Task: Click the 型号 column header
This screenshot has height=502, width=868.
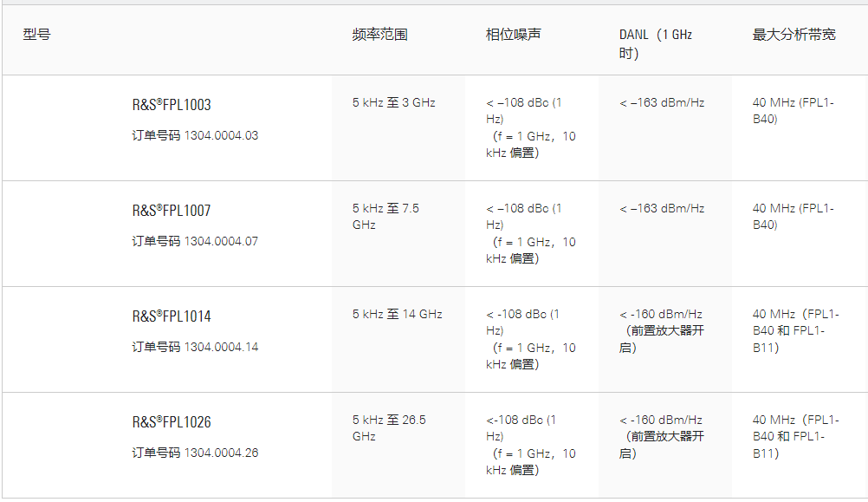Action: point(36,35)
